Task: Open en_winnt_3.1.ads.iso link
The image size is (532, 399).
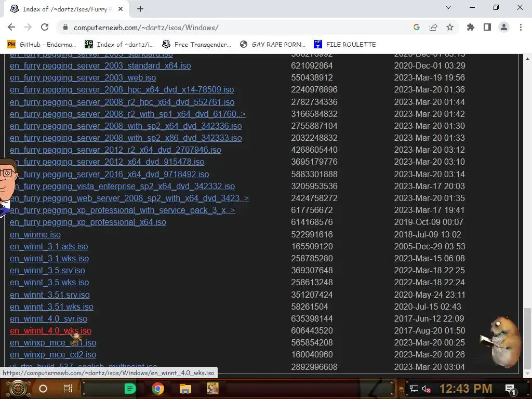Action: [x=49, y=246]
